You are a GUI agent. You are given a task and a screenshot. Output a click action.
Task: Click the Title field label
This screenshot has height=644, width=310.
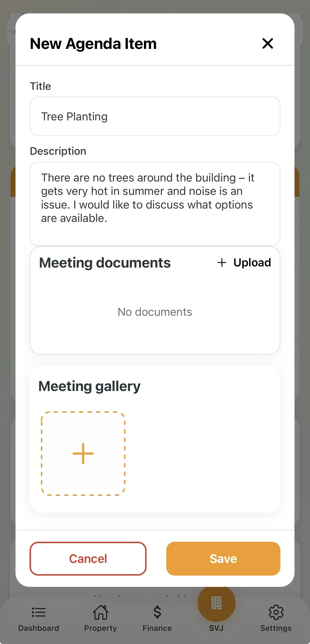pyautogui.click(x=40, y=86)
